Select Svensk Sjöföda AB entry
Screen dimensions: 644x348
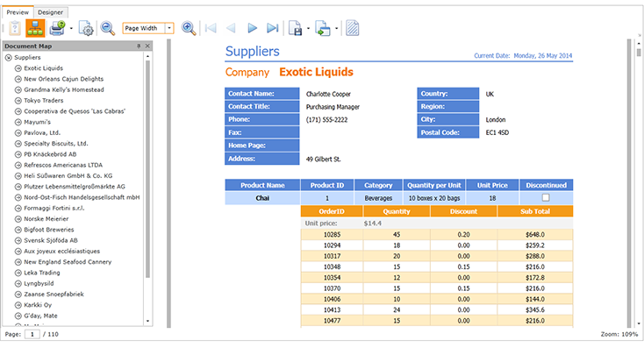pos(51,240)
